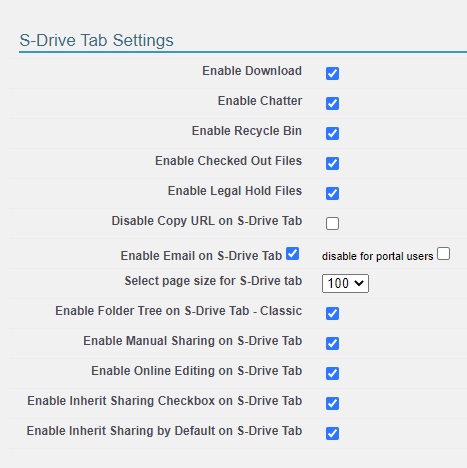Click the S-Drive Tab Settings heading
This screenshot has width=467, height=468.
[x=96, y=41]
